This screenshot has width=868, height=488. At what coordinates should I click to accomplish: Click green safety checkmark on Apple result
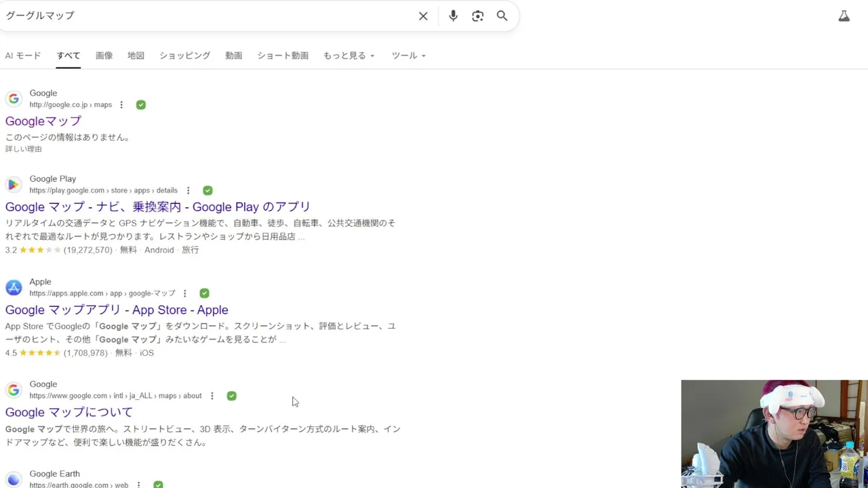[x=204, y=293]
